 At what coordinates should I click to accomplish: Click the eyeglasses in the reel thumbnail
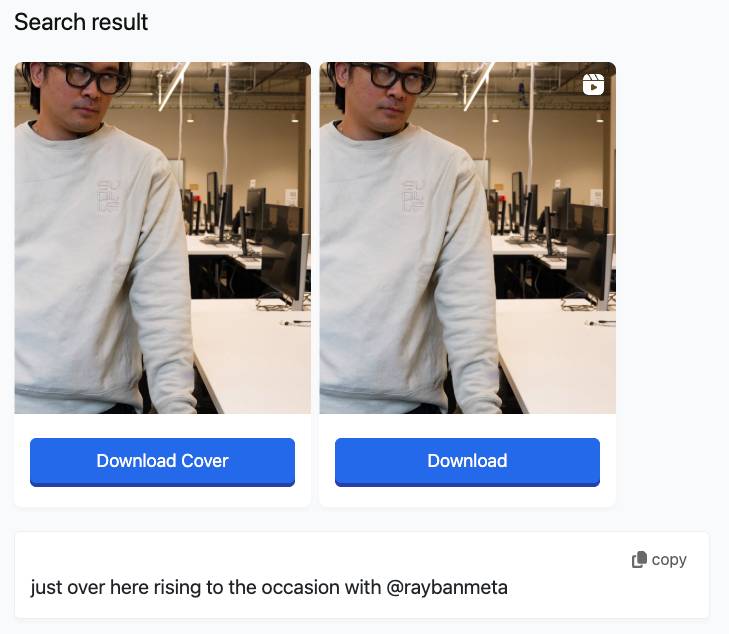(x=395, y=76)
